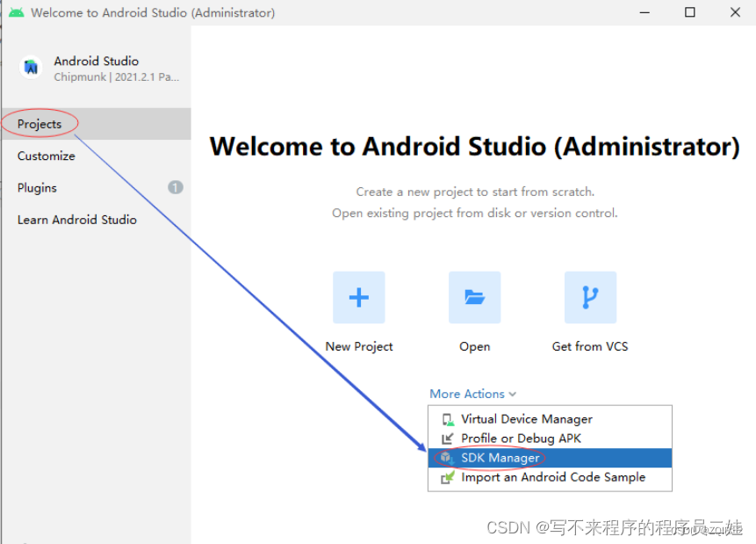Click the Open label

tap(474, 346)
